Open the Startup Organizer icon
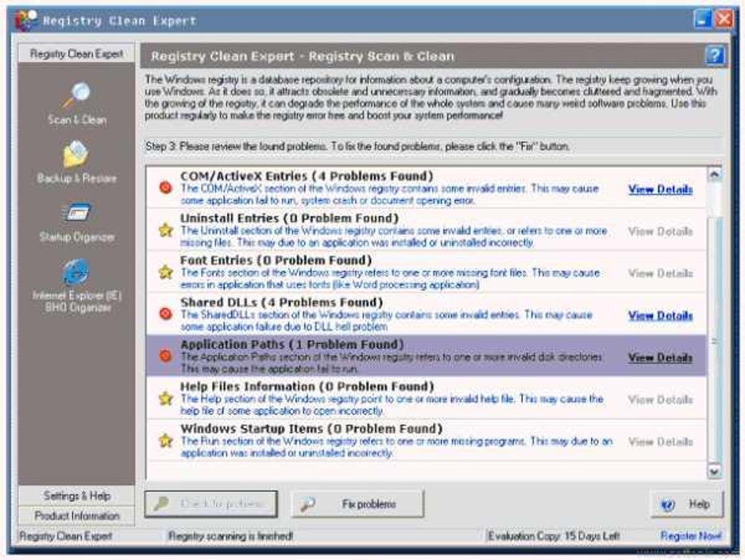745x560 pixels. [x=76, y=212]
